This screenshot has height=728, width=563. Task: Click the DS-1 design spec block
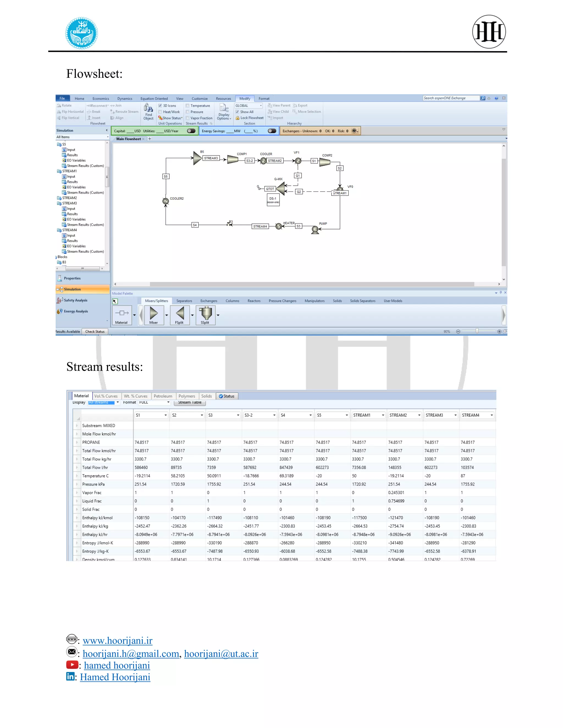click(x=273, y=200)
